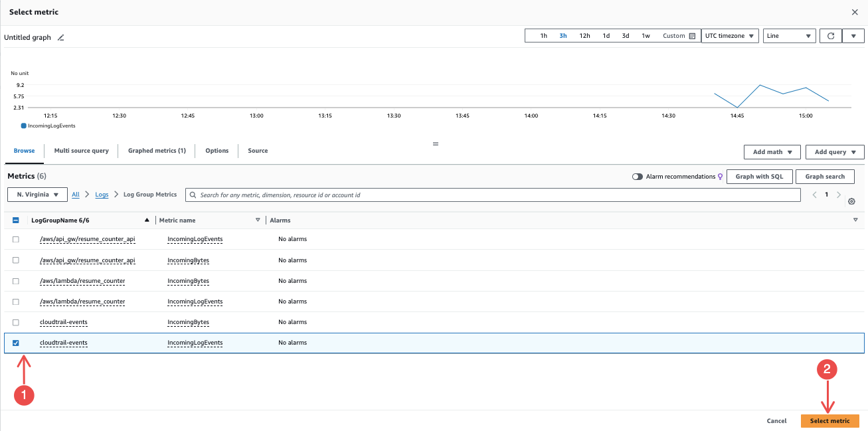This screenshot has width=868, height=431.
Task: Switch to the Graphed metrics tab
Action: [157, 151]
